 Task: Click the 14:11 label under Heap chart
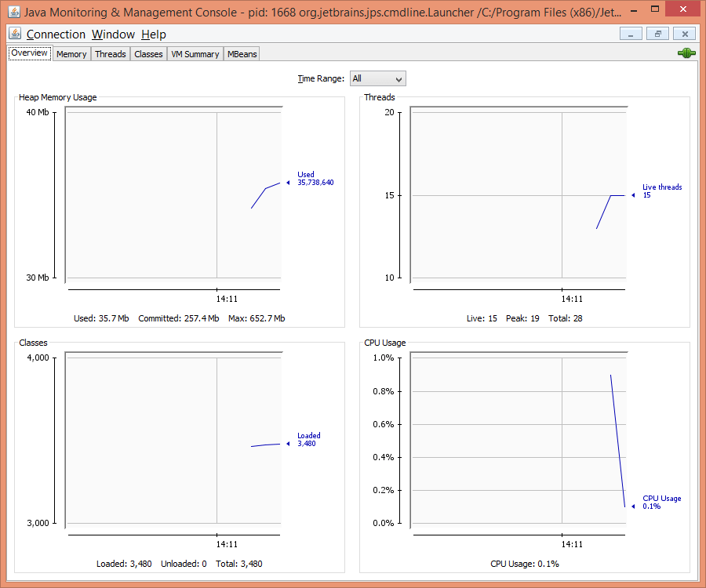[227, 299]
